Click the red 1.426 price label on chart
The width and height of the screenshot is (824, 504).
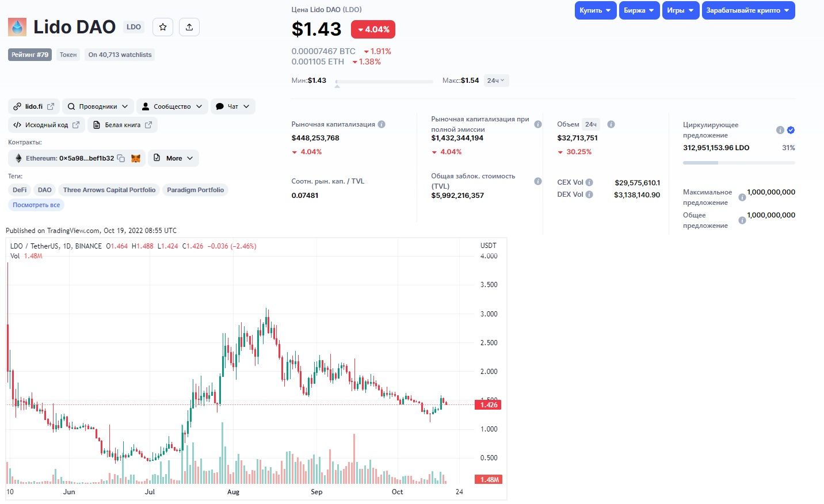(489, 405)
